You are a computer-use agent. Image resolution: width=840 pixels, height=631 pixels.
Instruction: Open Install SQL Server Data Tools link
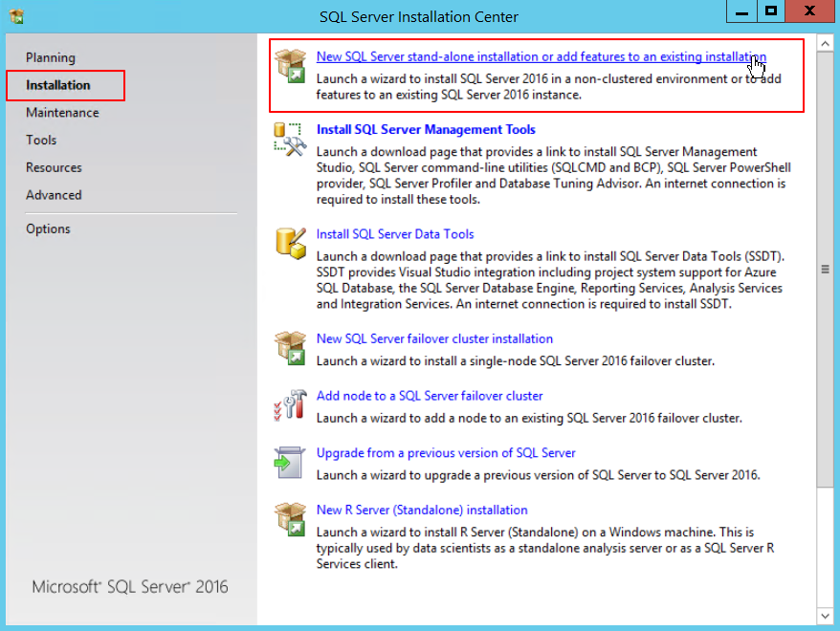click(395, 234)
